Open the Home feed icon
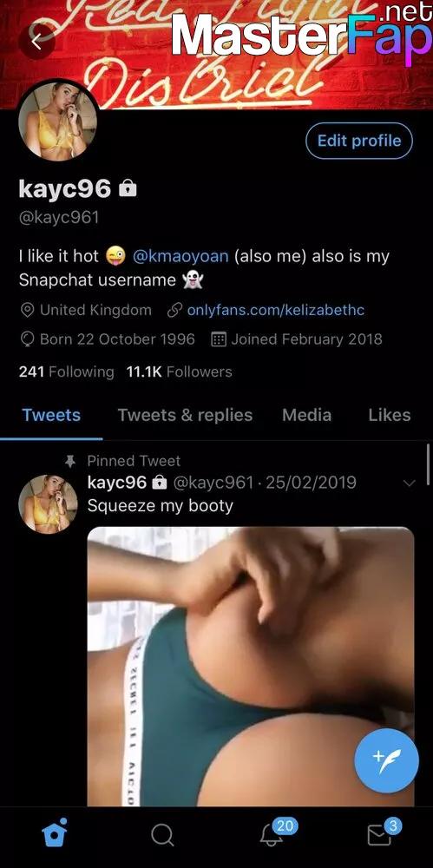This screenshot has height=868, width=433. click(55, 832)
